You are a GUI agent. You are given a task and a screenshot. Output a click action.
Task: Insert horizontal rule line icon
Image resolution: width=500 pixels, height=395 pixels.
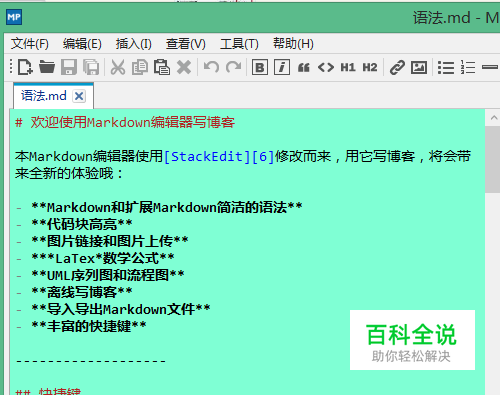[490, 67]
